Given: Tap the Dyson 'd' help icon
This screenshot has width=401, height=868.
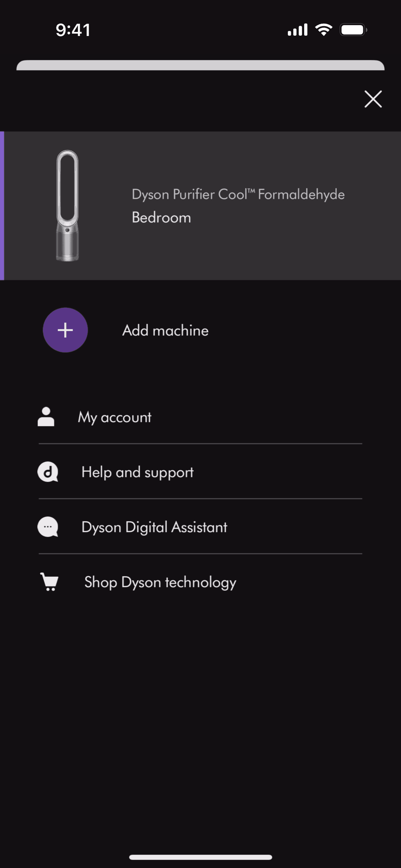Looking at the screenshot, I should 48,472.
